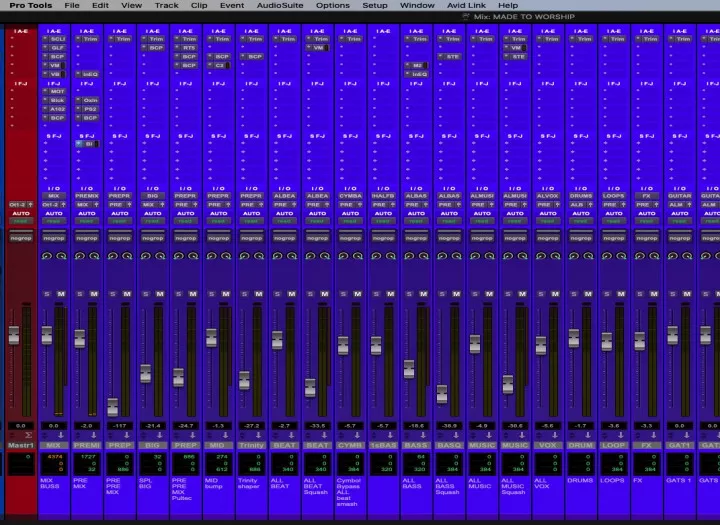
Task: Click the left pan knob on the BIG track
Action: pos(146,256)
